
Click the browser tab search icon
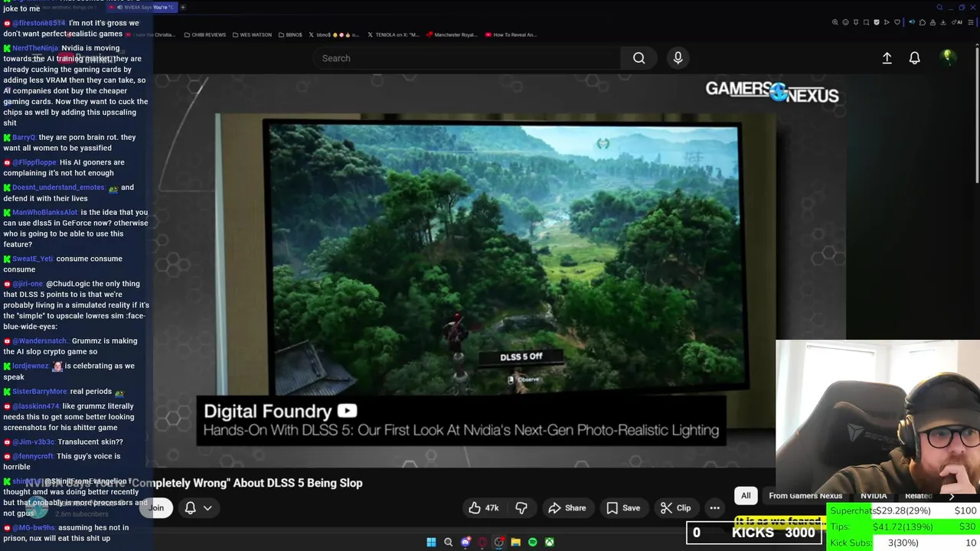(x=940, y=8)
